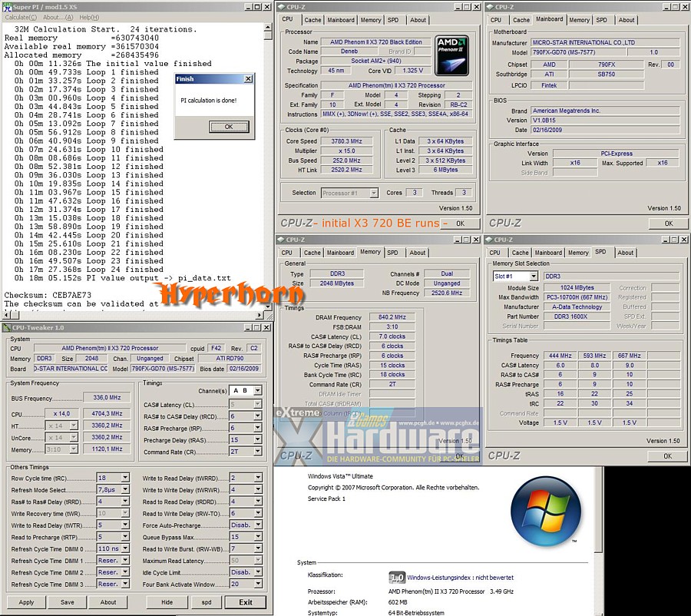
Task: Open Force Auto-Precharge dropdown
Action: click(258, 525)
